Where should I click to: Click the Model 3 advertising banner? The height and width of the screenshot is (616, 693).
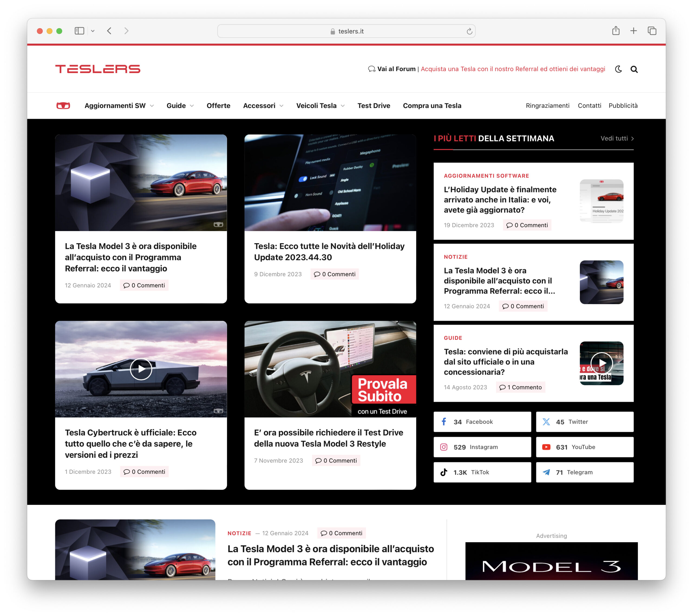(551, 561)
